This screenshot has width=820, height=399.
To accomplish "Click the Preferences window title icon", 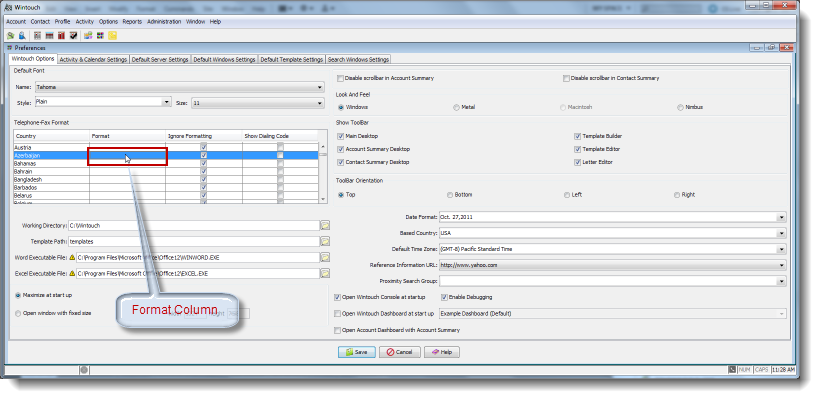I will click(9, 48).
